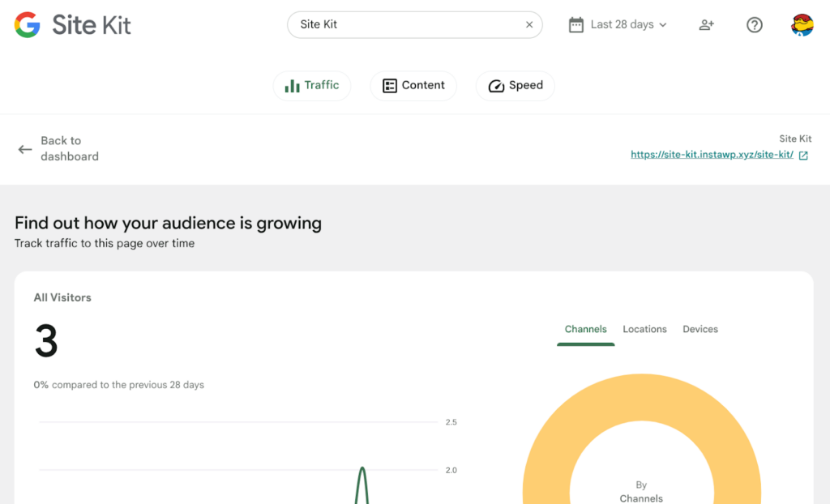Image resolution: width=830 pixels, height=504 pixels.
Task: Expand the Last 28 days dropdown arrow
Action: [663, 25]
